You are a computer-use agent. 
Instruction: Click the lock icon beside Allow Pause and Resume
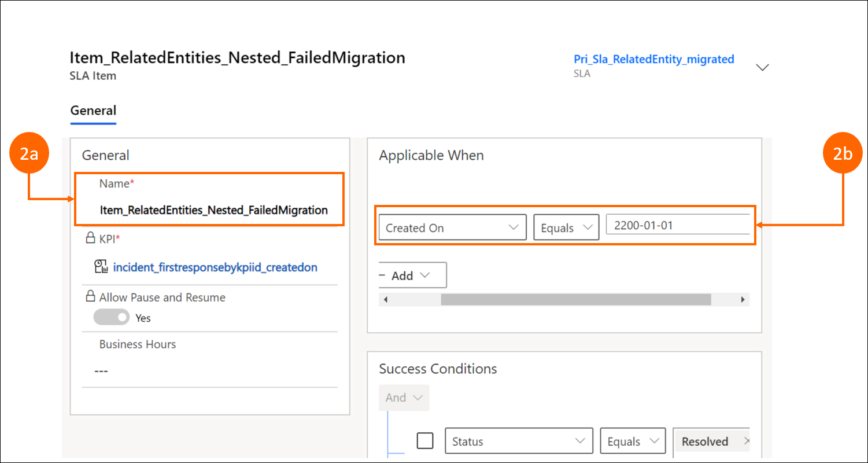(x=90, y=297)
